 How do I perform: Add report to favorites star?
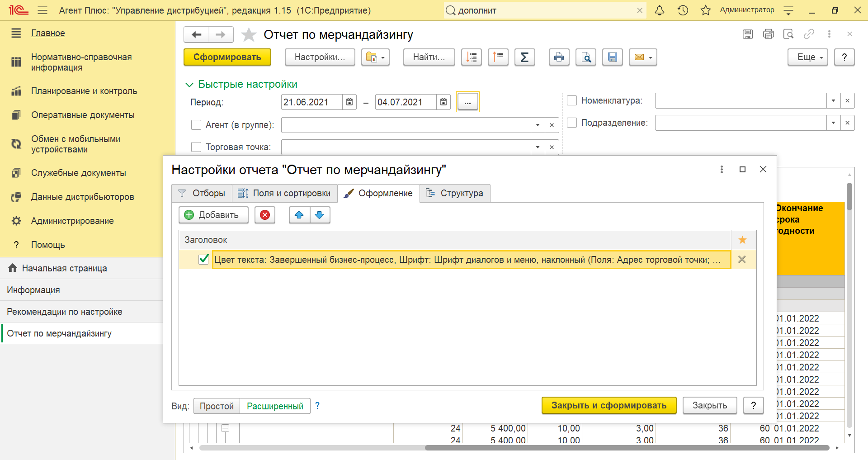[x=249, y=34]
